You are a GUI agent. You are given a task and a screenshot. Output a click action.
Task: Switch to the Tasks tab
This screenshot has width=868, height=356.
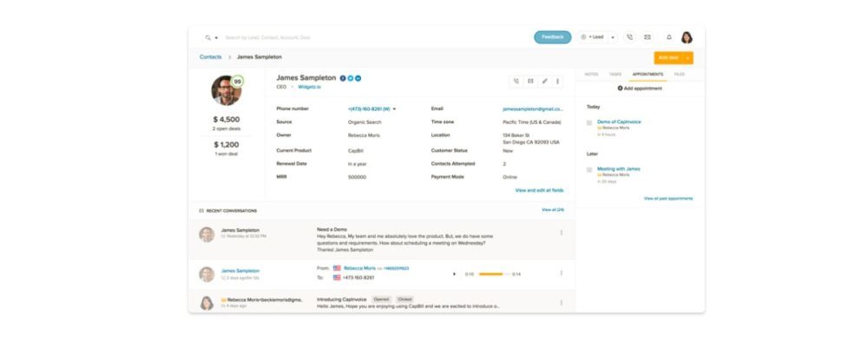(x=615, y=75)
